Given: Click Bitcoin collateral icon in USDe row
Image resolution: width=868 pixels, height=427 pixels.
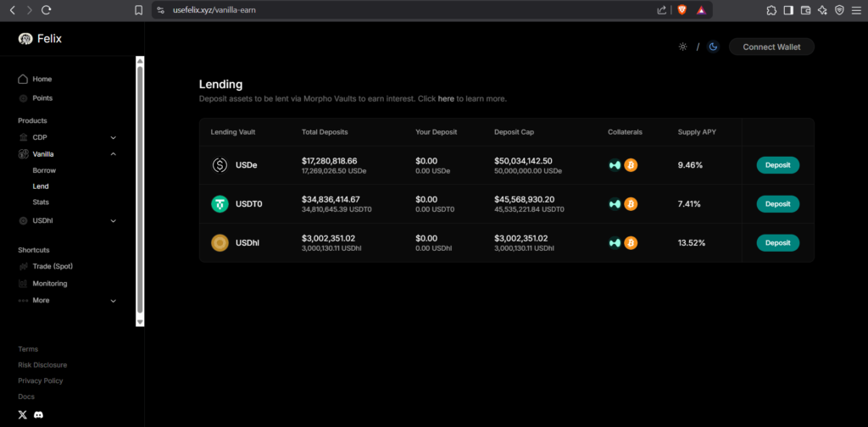Looking at the screenshot, I should click(x=631, y=165).
